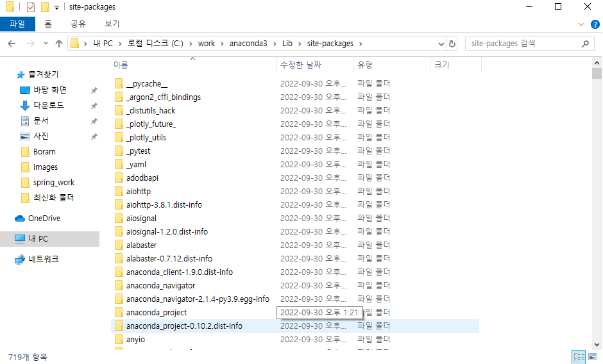This screenshot has height=364, width=603.
Task: Select the _distutils_hack folder
Action: 151,111
